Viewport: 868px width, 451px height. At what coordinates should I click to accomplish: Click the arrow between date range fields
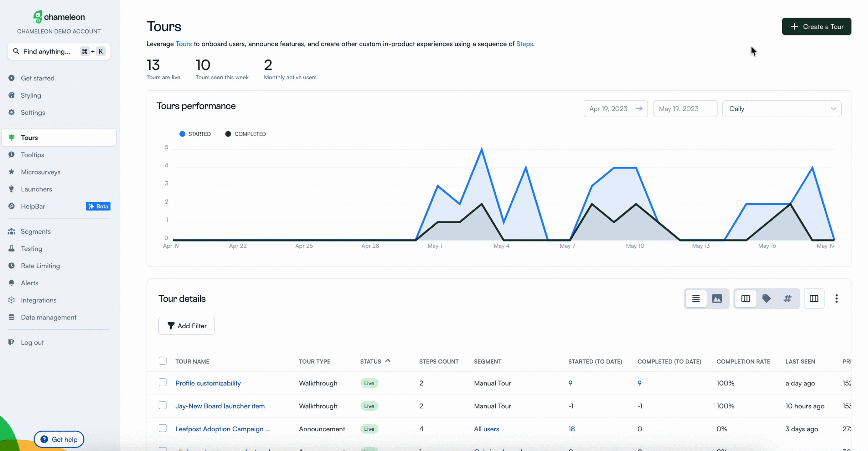coord(639,108)
